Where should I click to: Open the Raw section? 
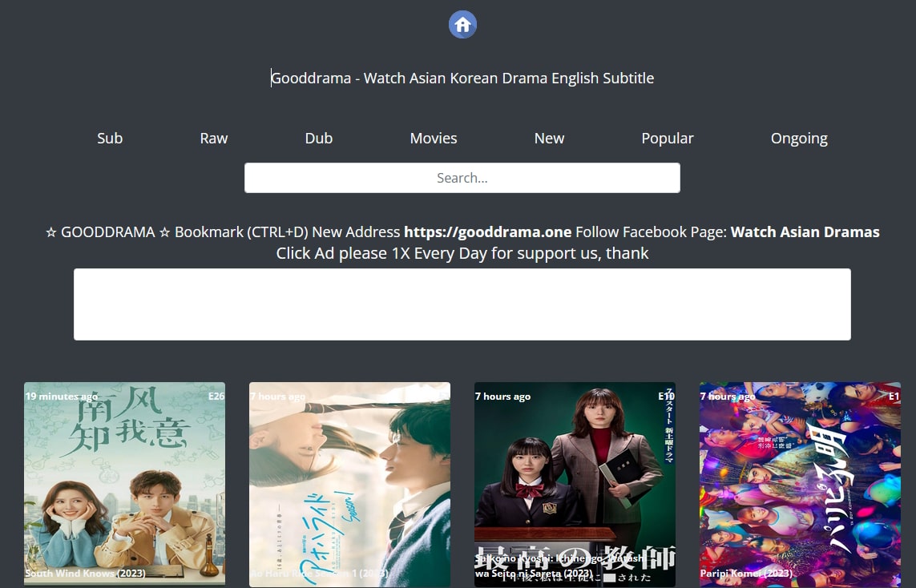pyautogui.click(x=213, y=138)
